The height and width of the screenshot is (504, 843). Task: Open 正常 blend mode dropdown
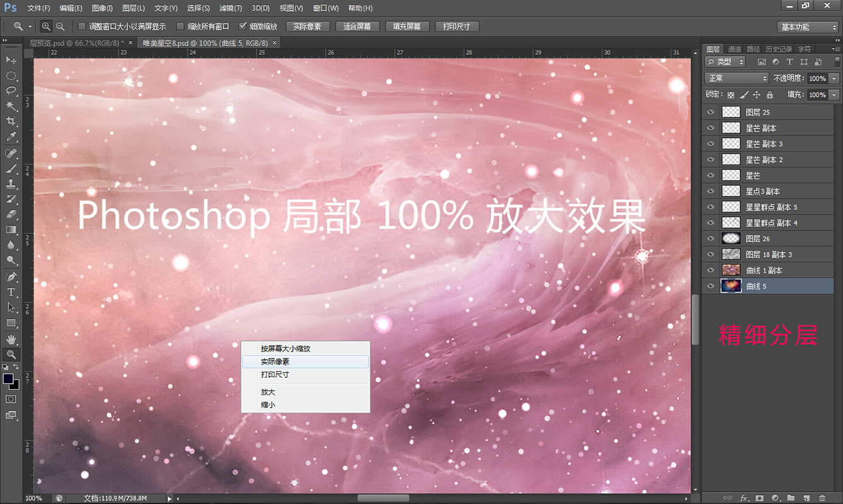pos(737,78)
